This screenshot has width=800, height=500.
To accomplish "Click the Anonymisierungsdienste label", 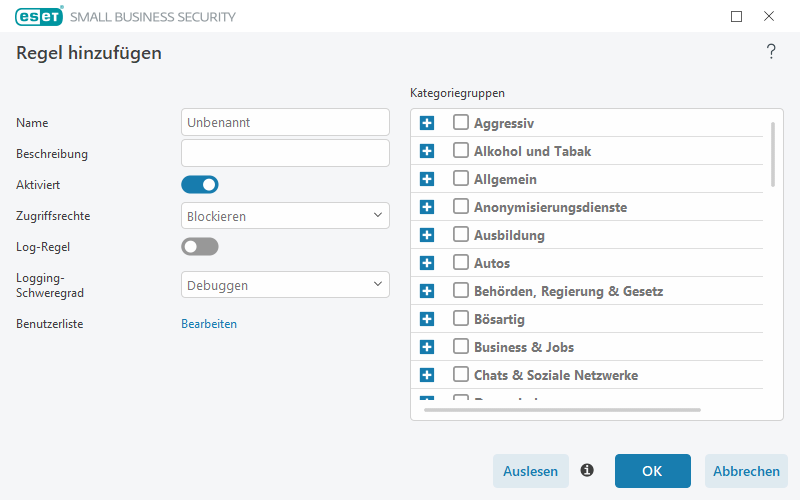I will [x=551, y=208].
